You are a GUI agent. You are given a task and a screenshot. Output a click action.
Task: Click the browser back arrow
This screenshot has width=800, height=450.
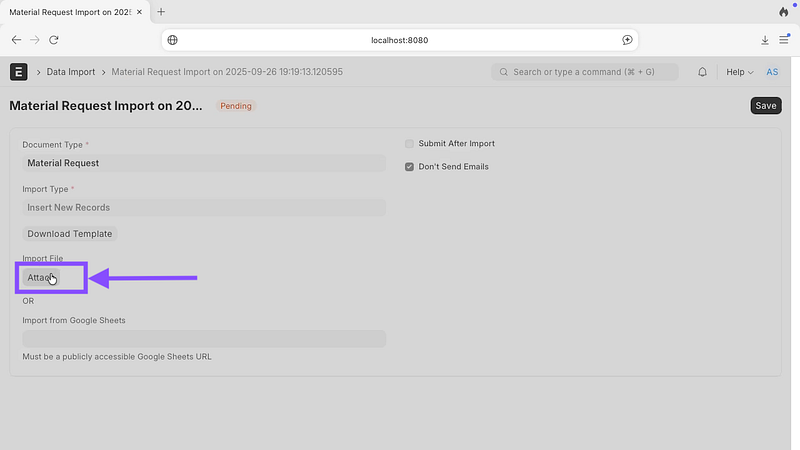tap(16, 40)
